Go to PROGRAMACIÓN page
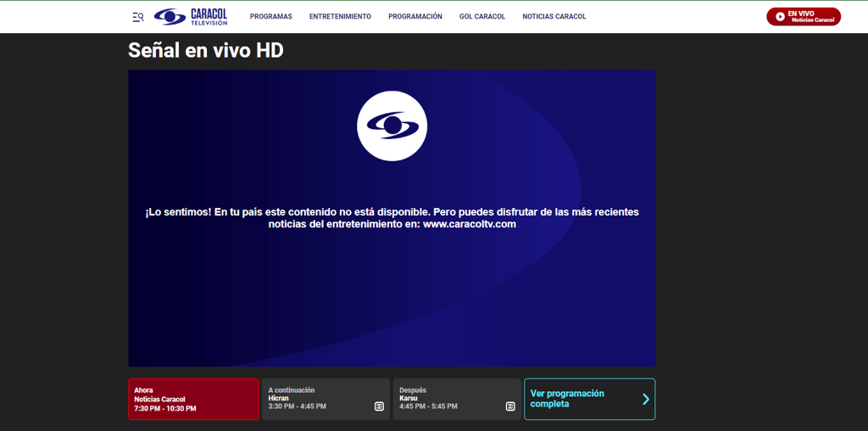This screenshot has height=431, width=868. click(415, 17)
